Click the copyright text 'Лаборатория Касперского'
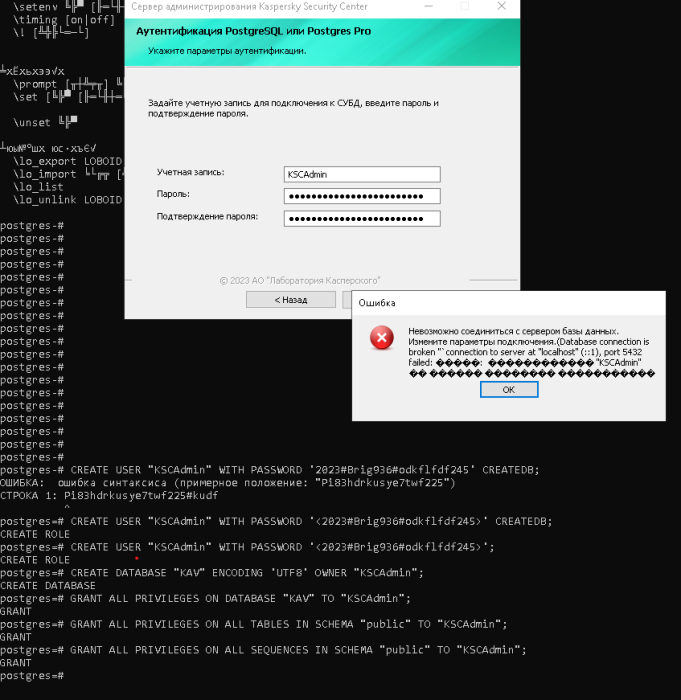This screenshot has height=700, width=681. (325, 281)
